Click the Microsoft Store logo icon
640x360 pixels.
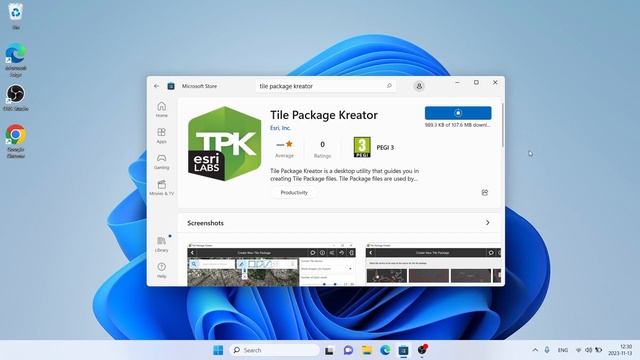pyautogui.click(x=171, y=86)
